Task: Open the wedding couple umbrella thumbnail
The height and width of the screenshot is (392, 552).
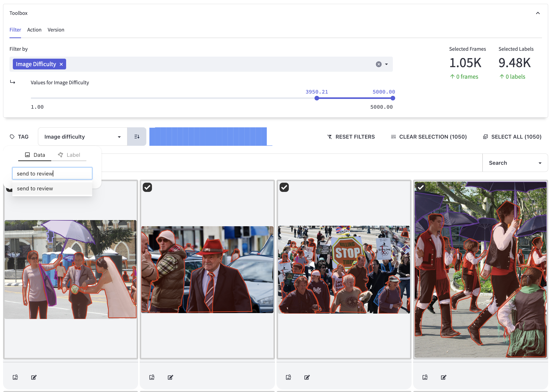Action: pos(70,269)
